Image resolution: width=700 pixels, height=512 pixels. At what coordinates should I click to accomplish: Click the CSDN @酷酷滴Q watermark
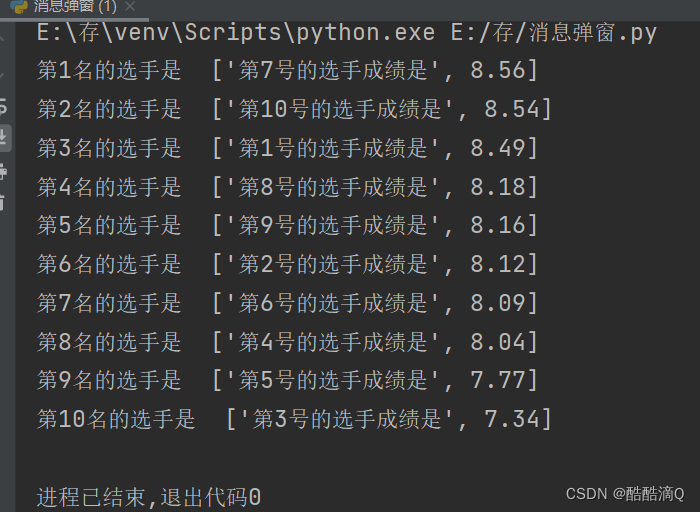pos(625,494)
